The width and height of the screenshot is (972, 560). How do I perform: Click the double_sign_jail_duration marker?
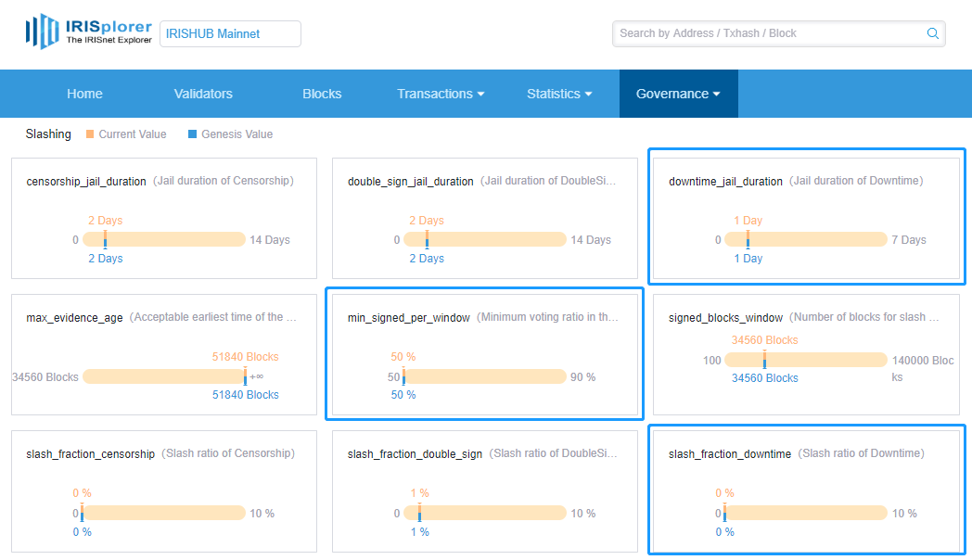tap(426, 239)
